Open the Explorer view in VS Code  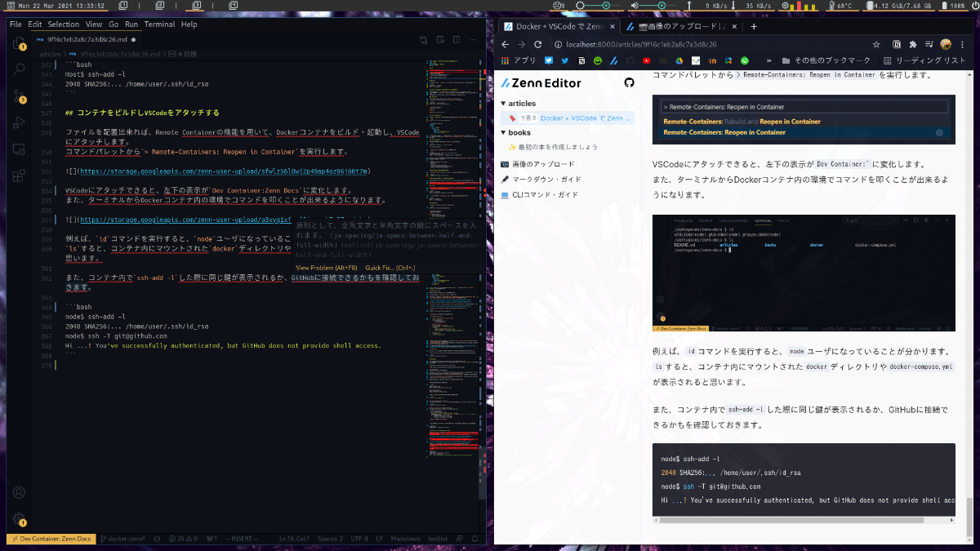click(x=18, y=43)
